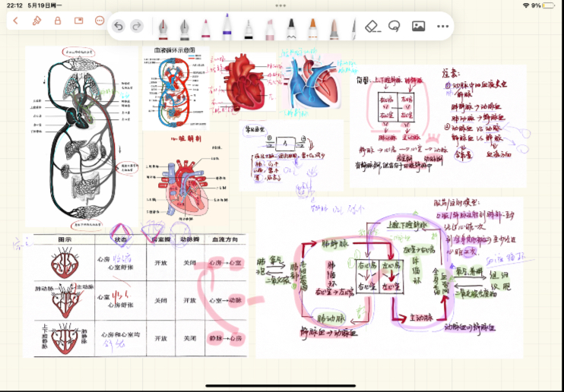Undo the last stroke

pyautogui.click(x=119, y=26)
